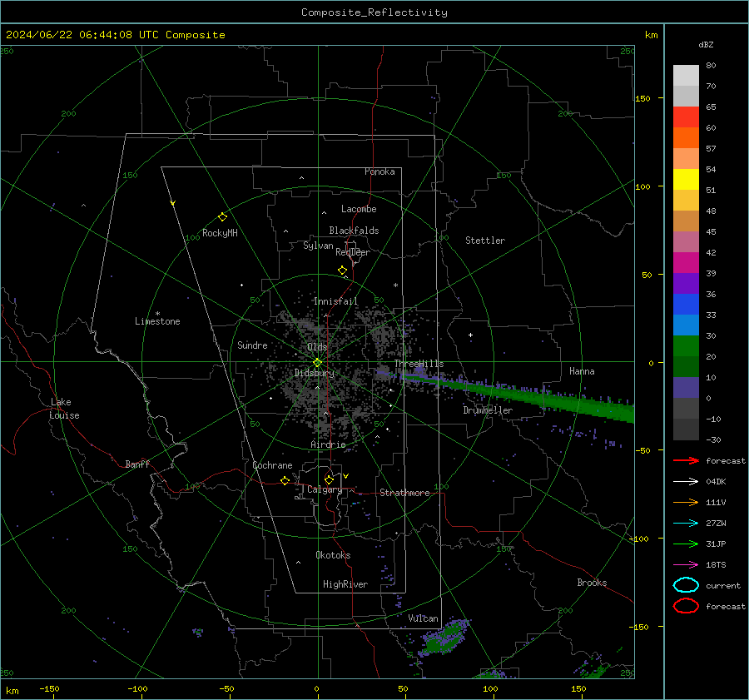Click the Limestone label

(x=157, y=321)
